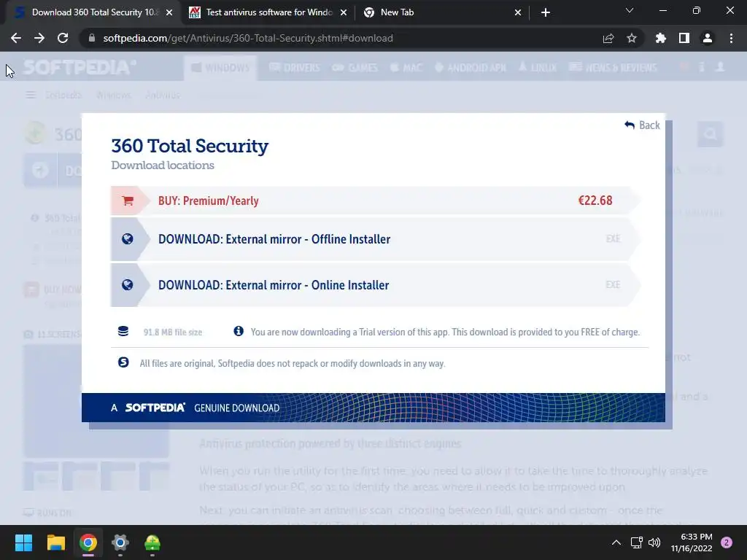The height and width of the screenshot is (560, 747).
Task: Open the Android APK category
Action: [x=471, y=68]
